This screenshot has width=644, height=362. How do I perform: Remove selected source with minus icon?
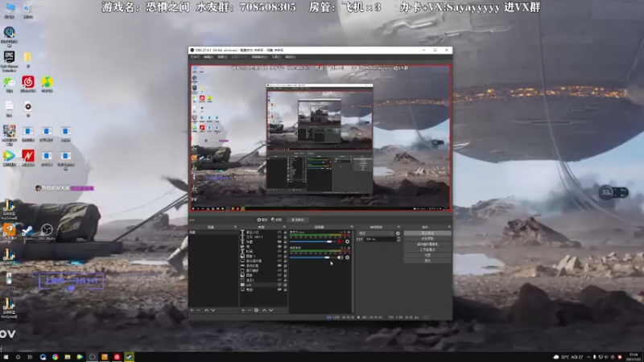coord(250,311)
